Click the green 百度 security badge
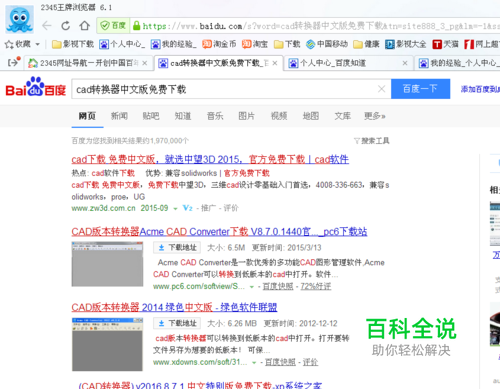 pyautogui.click(x=113, y=26)
